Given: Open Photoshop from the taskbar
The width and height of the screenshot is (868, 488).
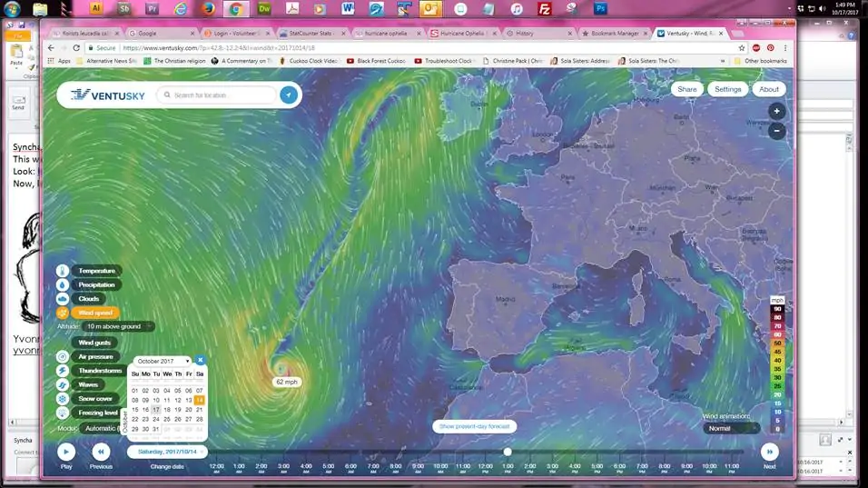Looking at the screenshot, I should (x=601, y=8).
